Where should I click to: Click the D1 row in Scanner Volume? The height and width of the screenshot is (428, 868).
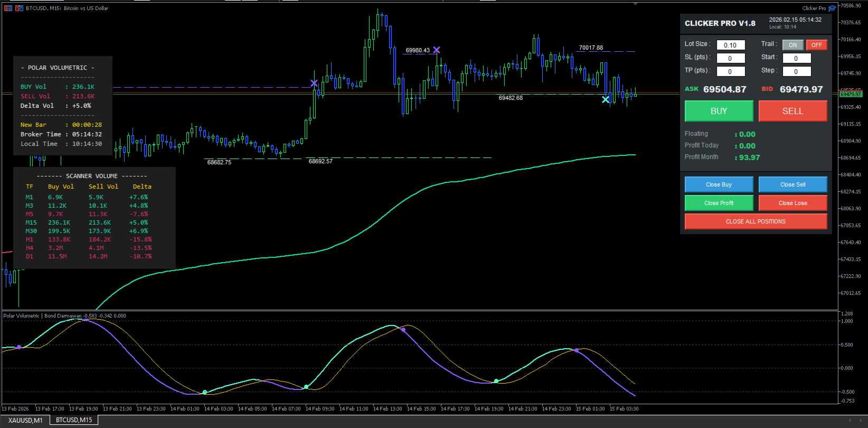click(x=89, y=256)
